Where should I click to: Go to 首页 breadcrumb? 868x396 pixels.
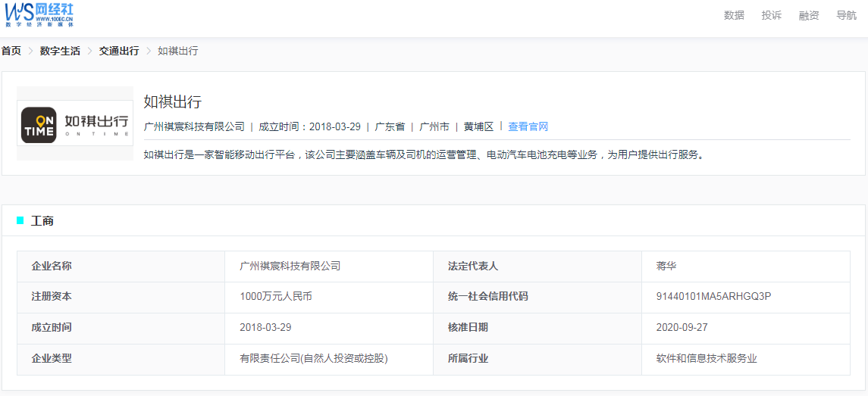pyautogui.click(x=11, y=51)
